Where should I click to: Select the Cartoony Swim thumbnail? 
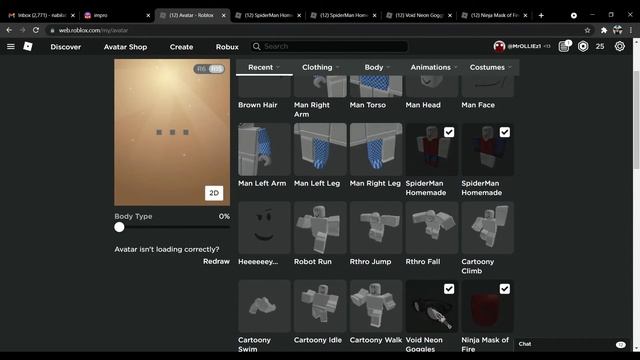(264, 306)
